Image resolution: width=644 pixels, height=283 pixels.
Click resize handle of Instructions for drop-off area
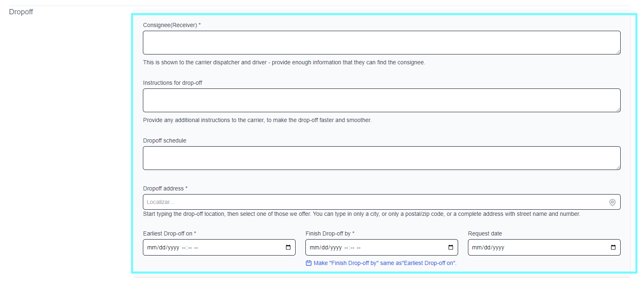(x=618, y=110)
